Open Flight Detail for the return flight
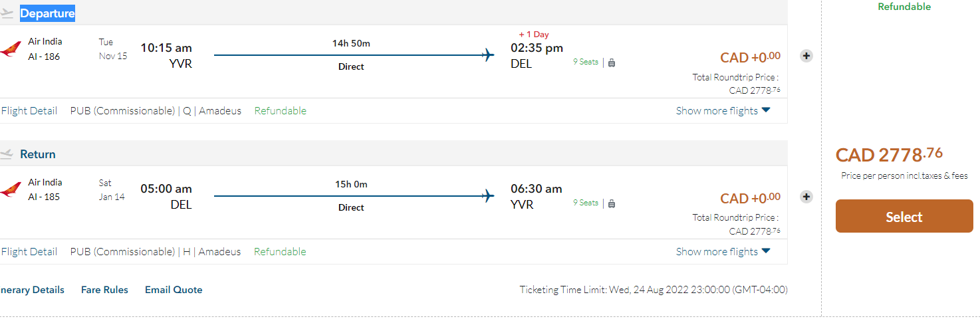Image resolution: width=980 pixels, height=327 pixels. tap(29, 252)
